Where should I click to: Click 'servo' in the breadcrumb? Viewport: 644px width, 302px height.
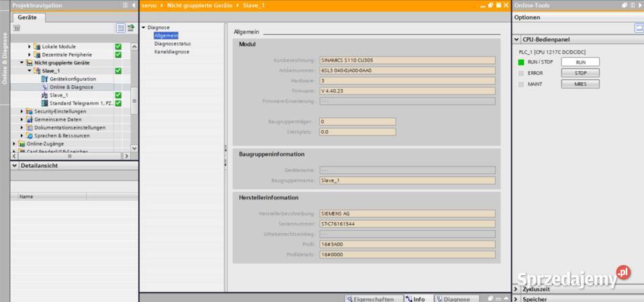(x=148, y=5)
